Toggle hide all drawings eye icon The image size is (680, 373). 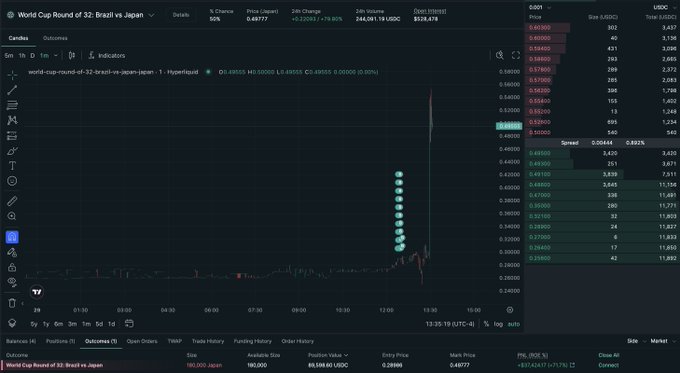pyautogui.click(x=12, y=282)
